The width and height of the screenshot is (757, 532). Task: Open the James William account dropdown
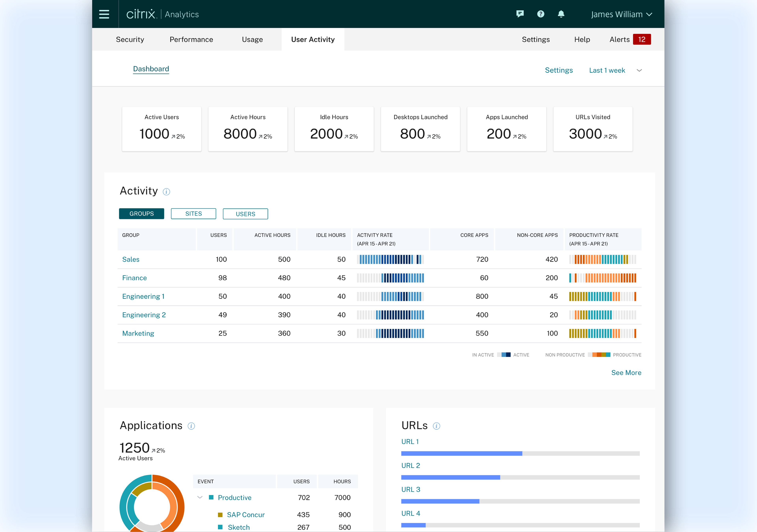pyautogui.click(x=621, y=15)
